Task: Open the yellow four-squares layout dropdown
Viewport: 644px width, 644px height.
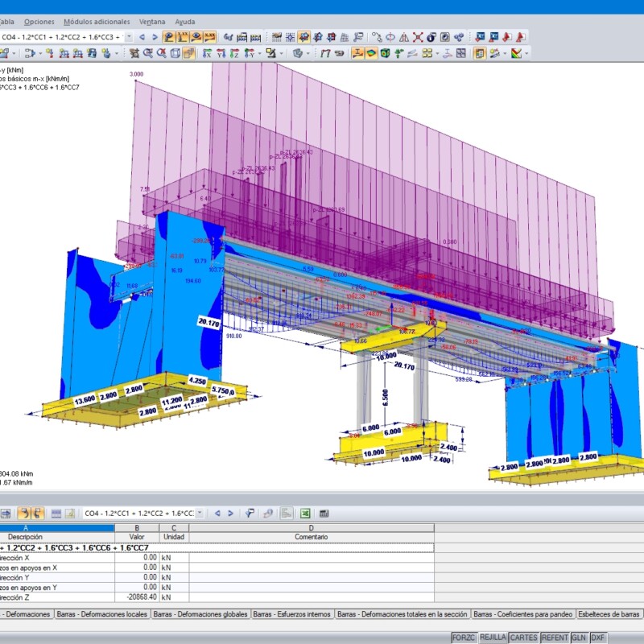Action: pyautogui.click(x=437, y=53)
